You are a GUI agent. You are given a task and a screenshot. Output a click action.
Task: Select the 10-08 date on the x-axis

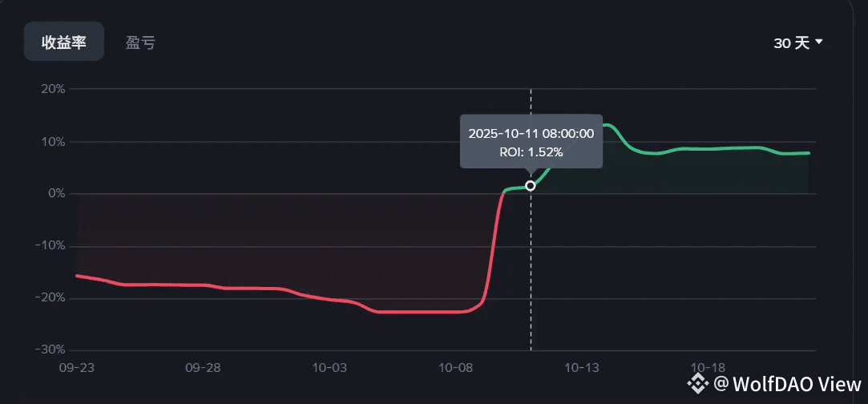click(455, 367)
